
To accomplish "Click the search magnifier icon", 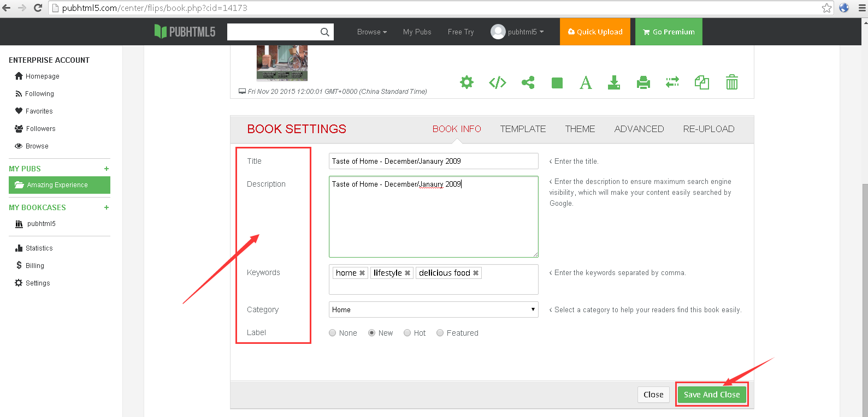I will pos(324,32).
